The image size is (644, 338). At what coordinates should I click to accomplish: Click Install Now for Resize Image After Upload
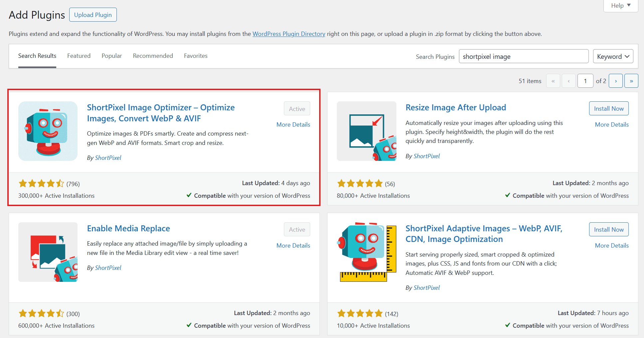608,108
